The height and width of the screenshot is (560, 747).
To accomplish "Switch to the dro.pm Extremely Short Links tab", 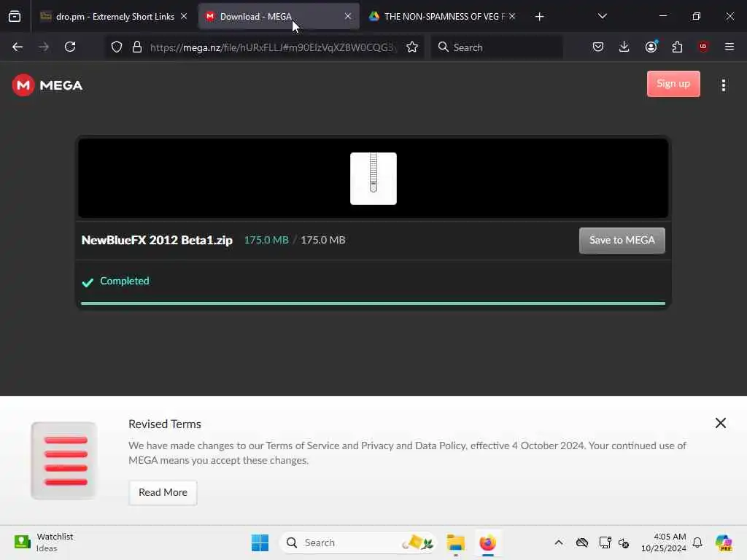I will (113, 17).
